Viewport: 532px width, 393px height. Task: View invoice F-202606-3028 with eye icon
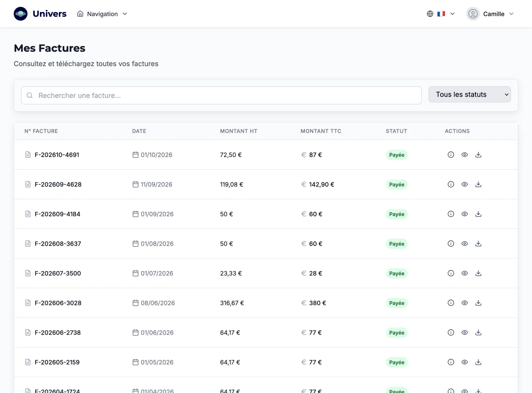(465, 303)
